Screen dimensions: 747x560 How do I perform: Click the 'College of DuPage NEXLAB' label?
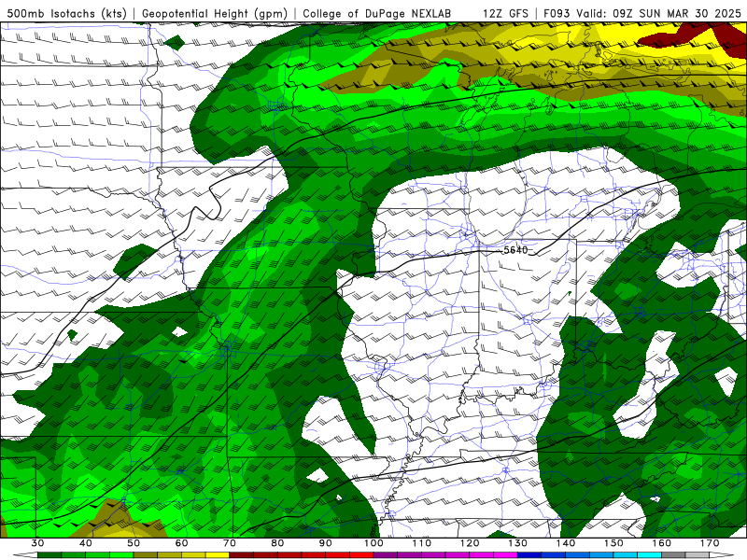coord(377,14)
